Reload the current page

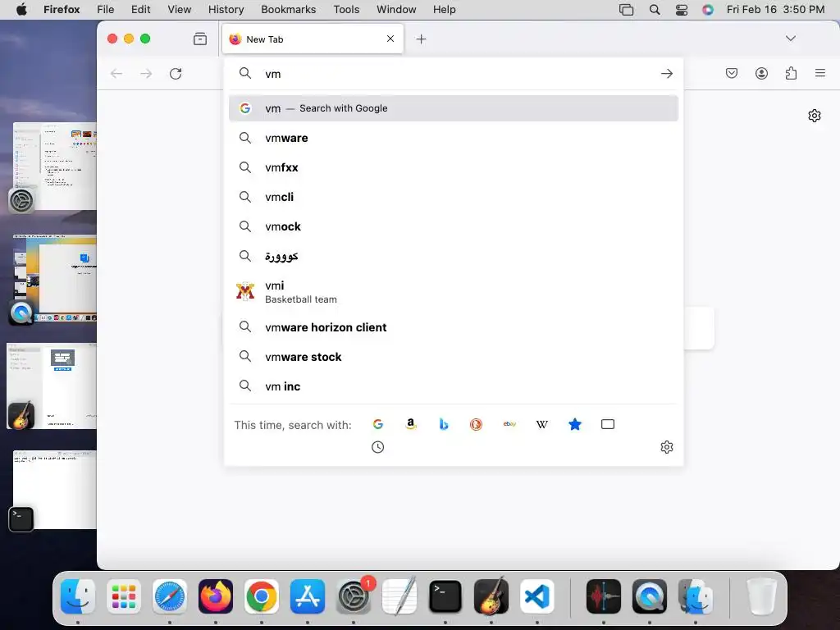(x=176, y=73)
